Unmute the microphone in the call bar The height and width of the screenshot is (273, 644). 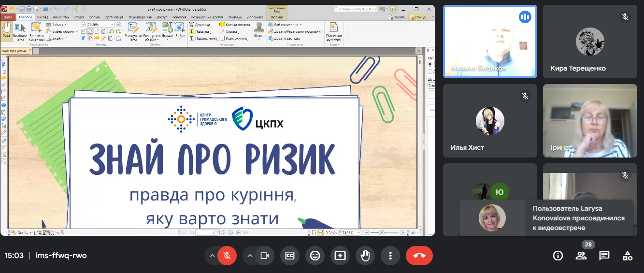click(227, 256)
